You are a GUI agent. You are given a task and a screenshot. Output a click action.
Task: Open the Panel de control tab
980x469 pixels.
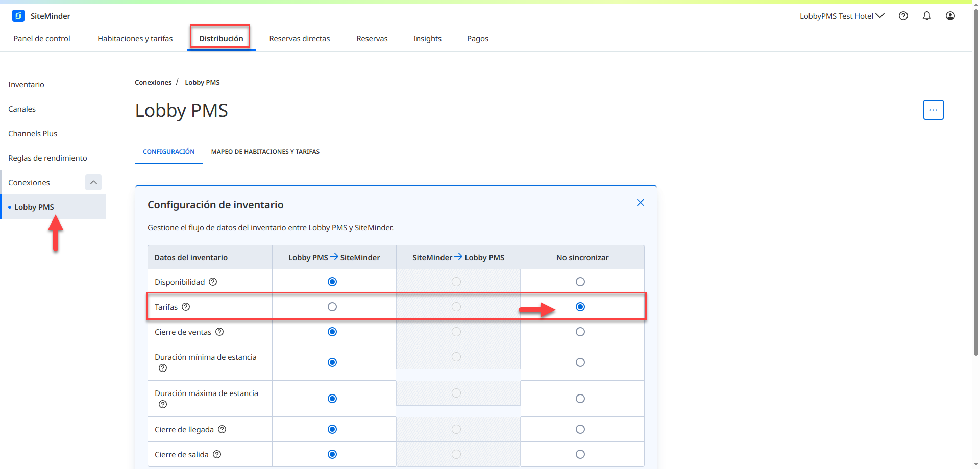(x=42, y=39)
